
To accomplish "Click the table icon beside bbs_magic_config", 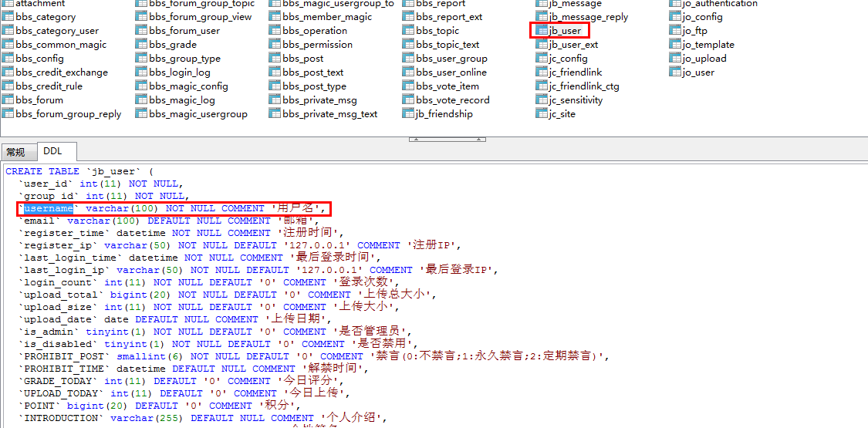I will (x=141, y=86).
